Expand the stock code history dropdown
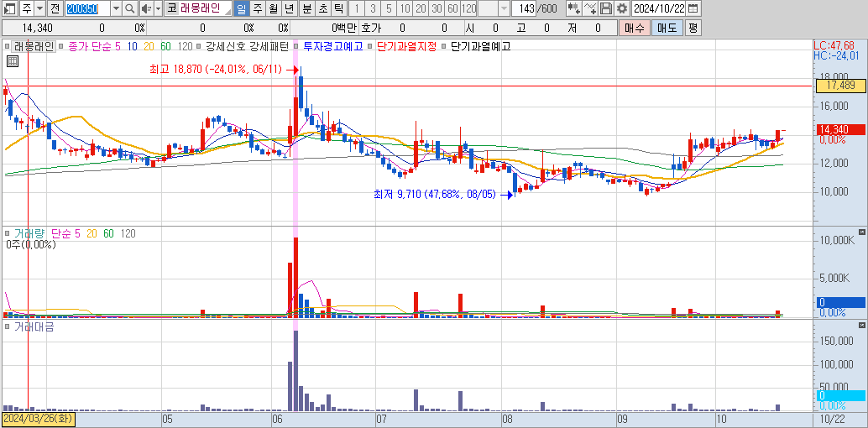This screenshot has height=428, width=868. [x=116, y=8]
